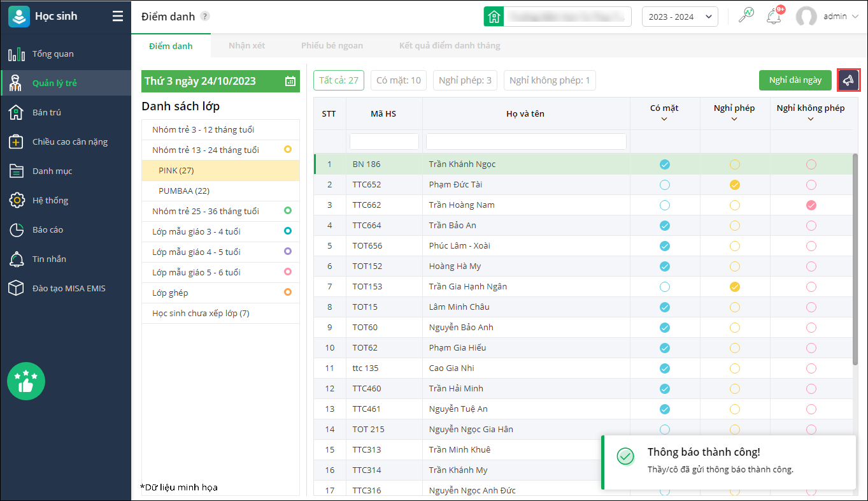Click the Quản lý trẻ person icon
The image size is (868, 501).
[17, 83]
